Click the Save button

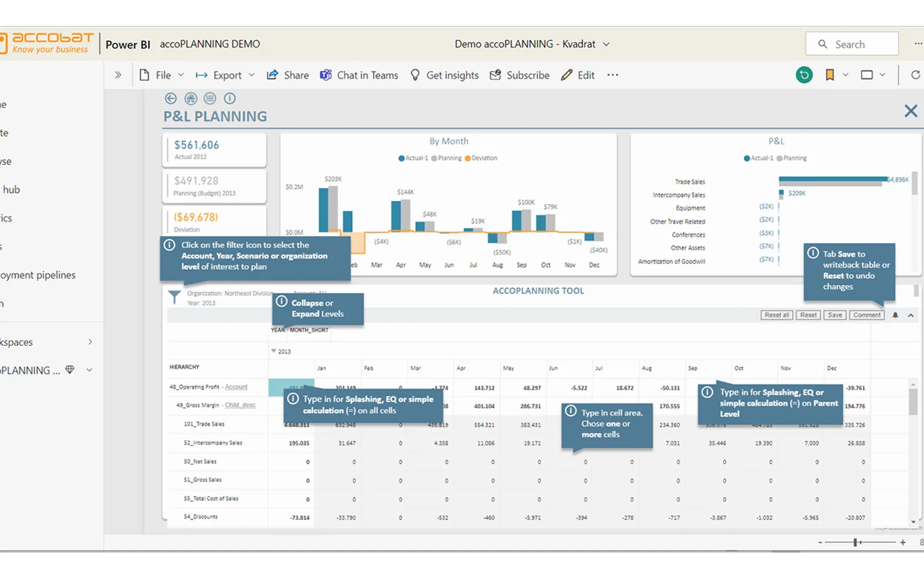(x=834, y=315)
